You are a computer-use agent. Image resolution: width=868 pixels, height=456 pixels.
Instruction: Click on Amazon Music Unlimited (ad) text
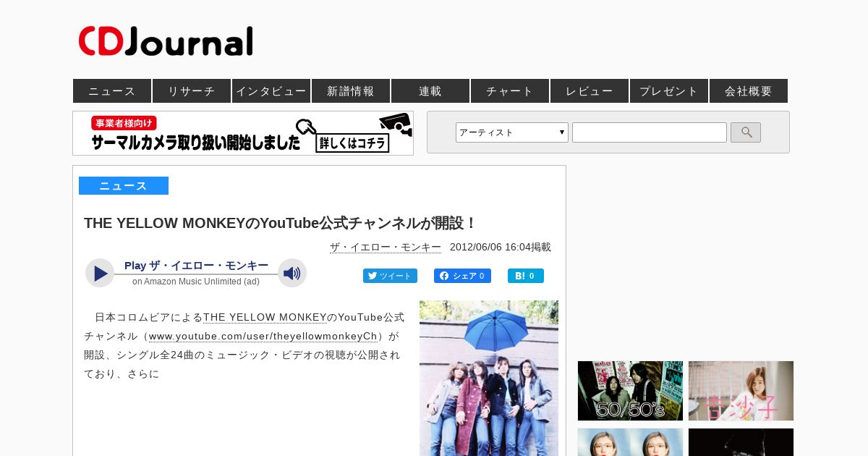point(196,282)
